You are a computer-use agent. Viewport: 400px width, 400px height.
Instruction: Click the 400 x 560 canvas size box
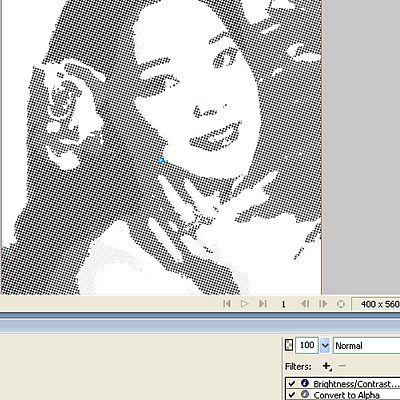click(x=376, y=304)
